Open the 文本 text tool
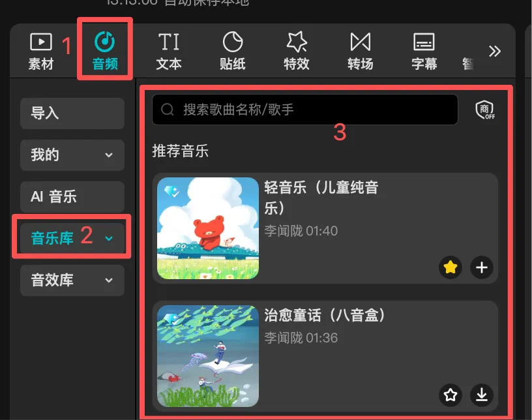The image size is (532, 420). pyautogui.click(x=169, y=52)
